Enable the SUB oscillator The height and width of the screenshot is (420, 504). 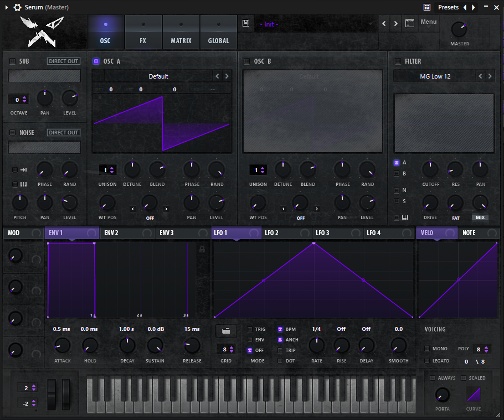[x=12, y=61]
